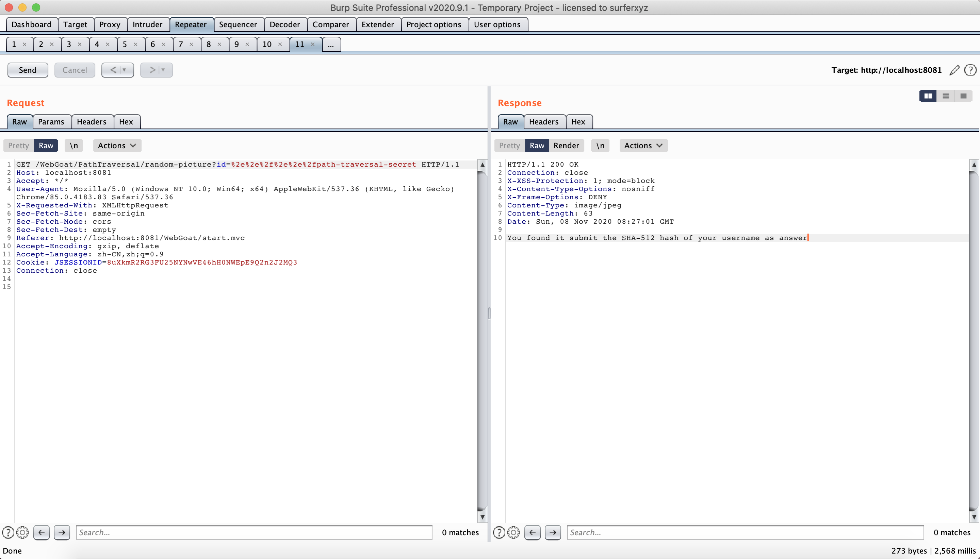Screen dimensions: 980x559
Task: Open help via target question mark icon
Action: point(970,70)
